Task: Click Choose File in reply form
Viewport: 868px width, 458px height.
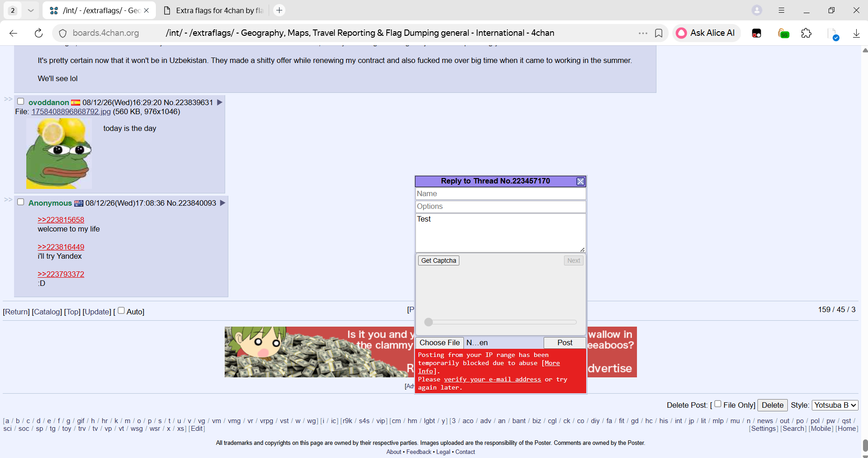Action: (x=439, y=342)
